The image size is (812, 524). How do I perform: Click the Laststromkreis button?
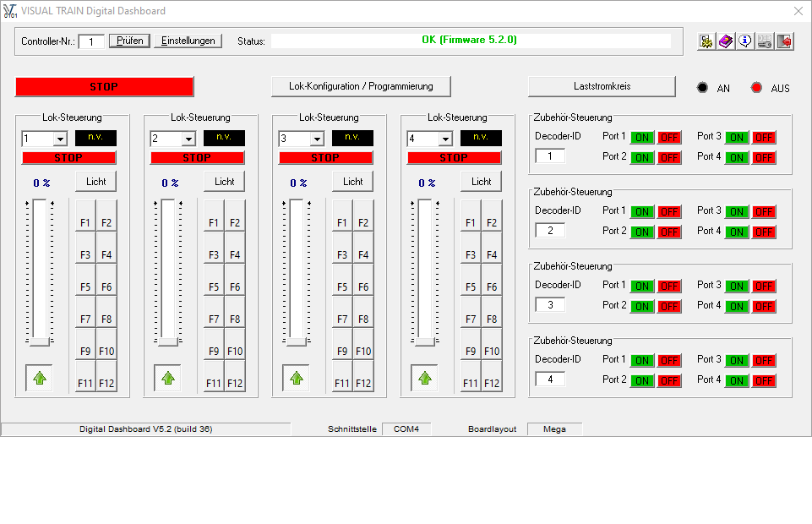(602, 86)
